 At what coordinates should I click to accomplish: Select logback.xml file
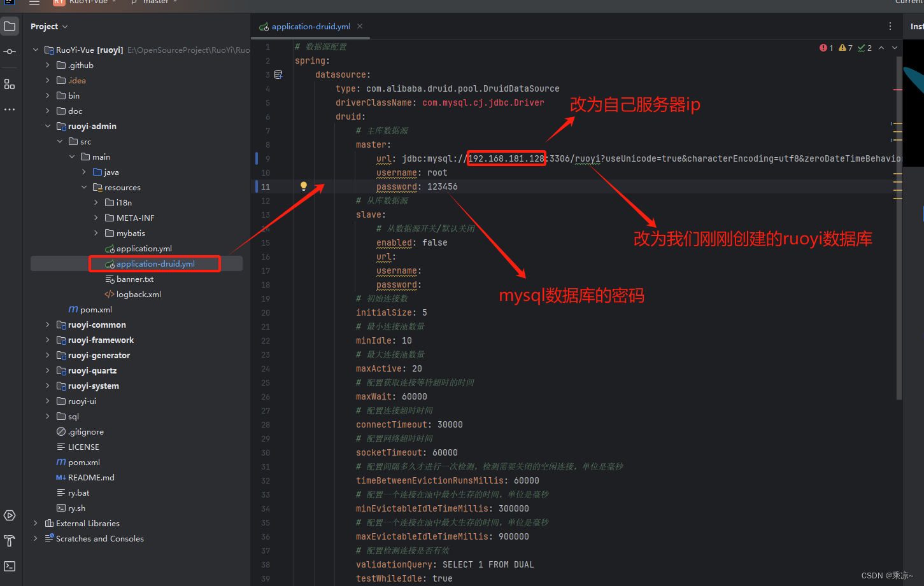[x=132, y=294]
